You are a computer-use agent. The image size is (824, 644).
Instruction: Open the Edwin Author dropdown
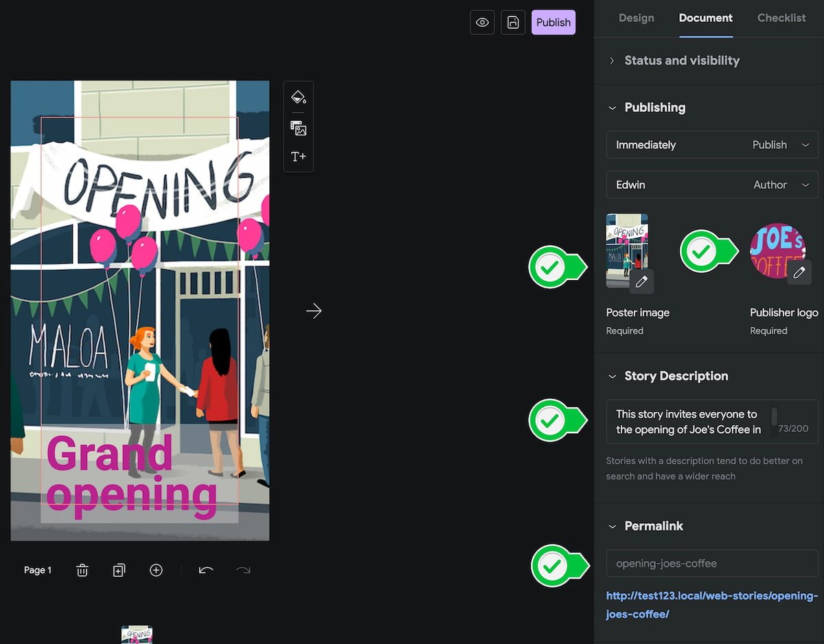click(712, 185)
